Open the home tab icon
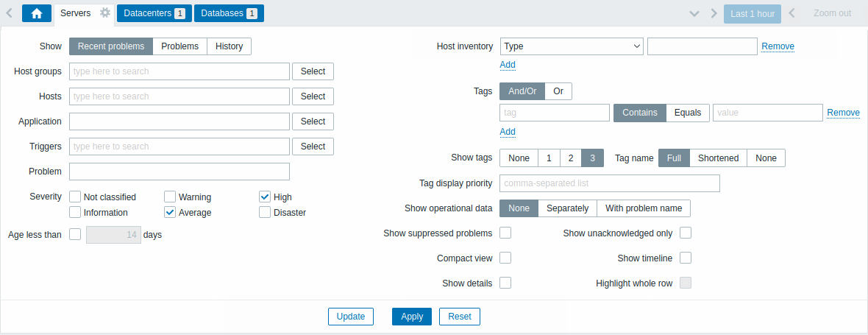 [37, 13]
